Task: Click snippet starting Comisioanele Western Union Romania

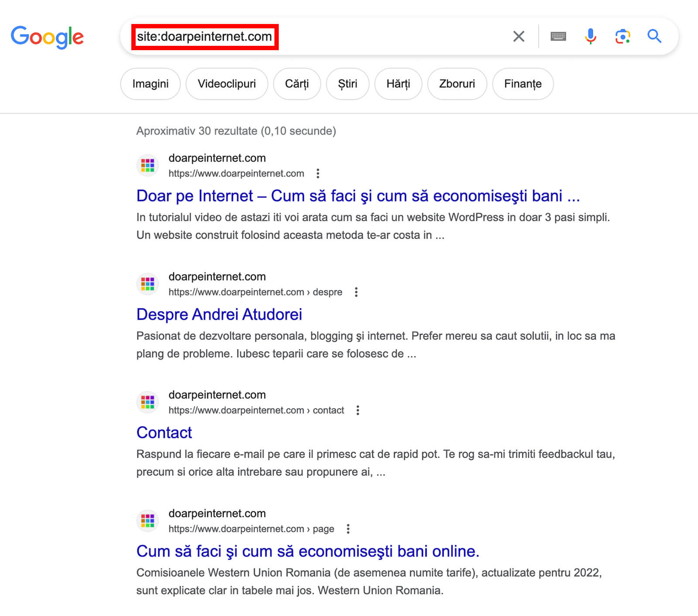Action: pyautogui.click(x=369, y=582)
